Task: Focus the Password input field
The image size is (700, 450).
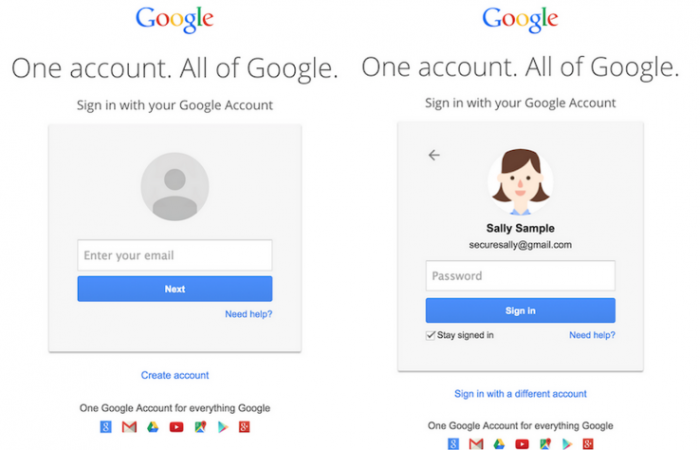Action: (520, 276)
